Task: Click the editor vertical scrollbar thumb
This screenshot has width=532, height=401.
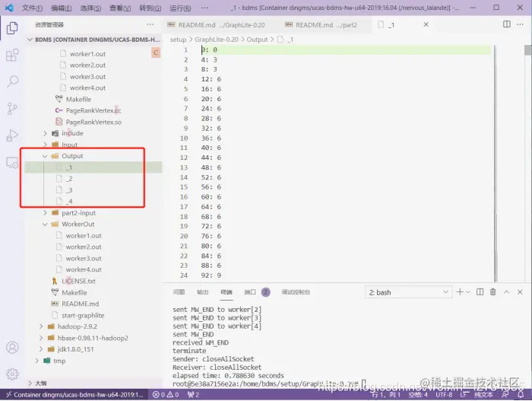Action: (527, 49)
